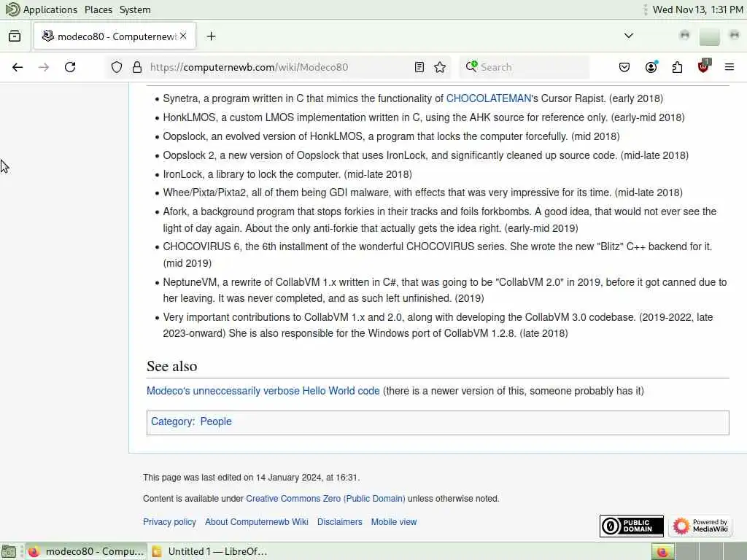The image size is (747, 560).
Task: Switch to Untitled 1 LibreOffice taskbar window
Action: (209, 551)
